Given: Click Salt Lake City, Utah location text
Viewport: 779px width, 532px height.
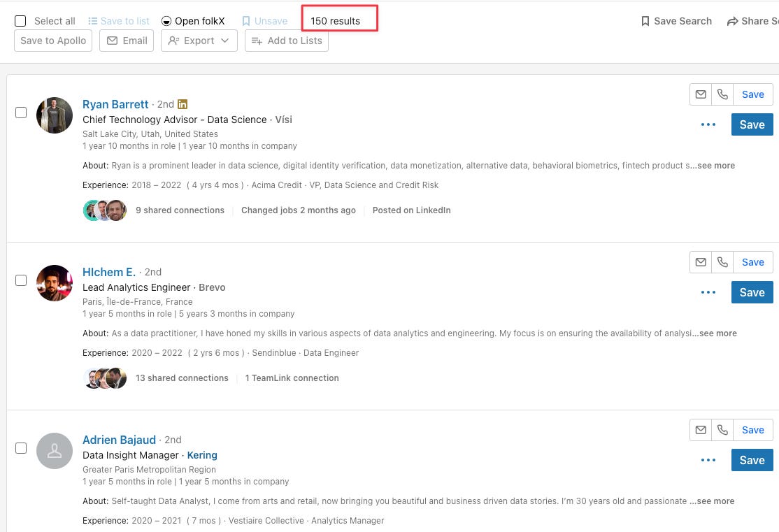Looking at the screenshot, I should 150,134.
